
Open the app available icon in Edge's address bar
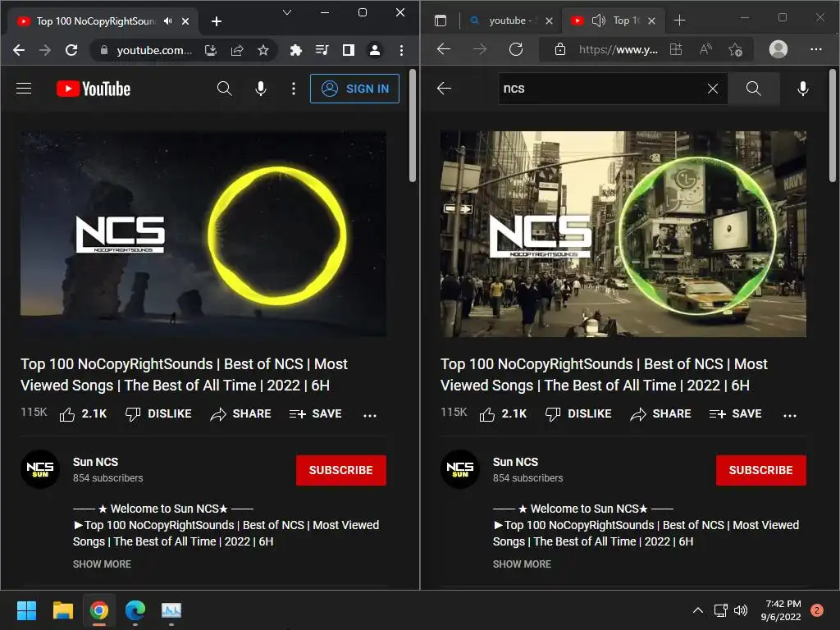(676, 49)
